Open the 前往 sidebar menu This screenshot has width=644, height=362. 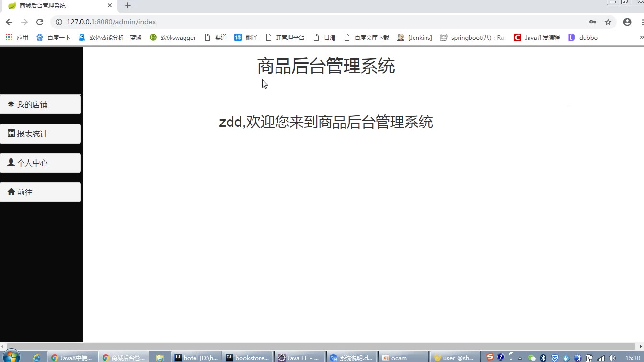pyautogui.click(x=40, y=192)
